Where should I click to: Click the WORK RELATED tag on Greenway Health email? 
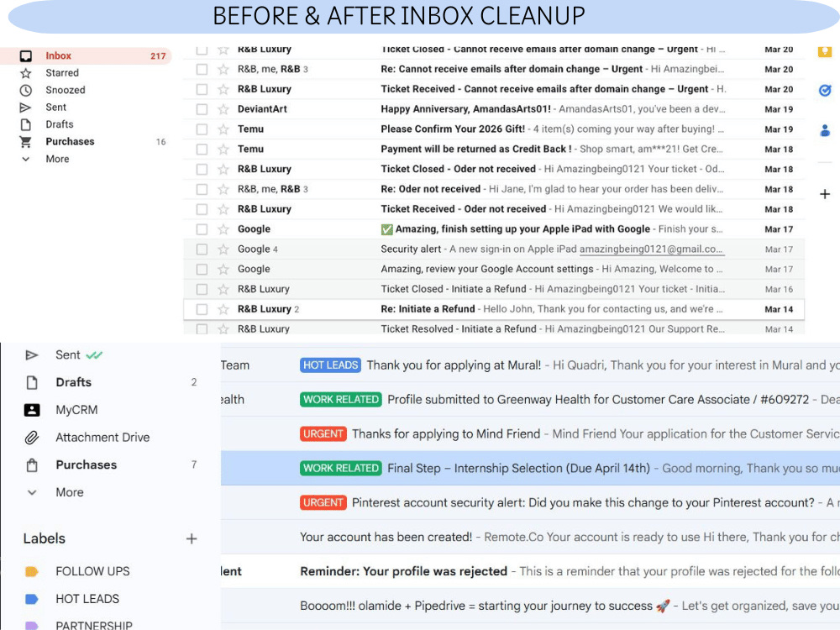(x=341, y=400)
